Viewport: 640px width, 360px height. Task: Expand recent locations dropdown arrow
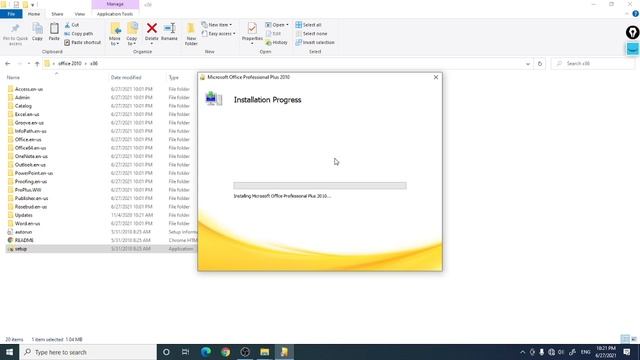pos(29,64)
